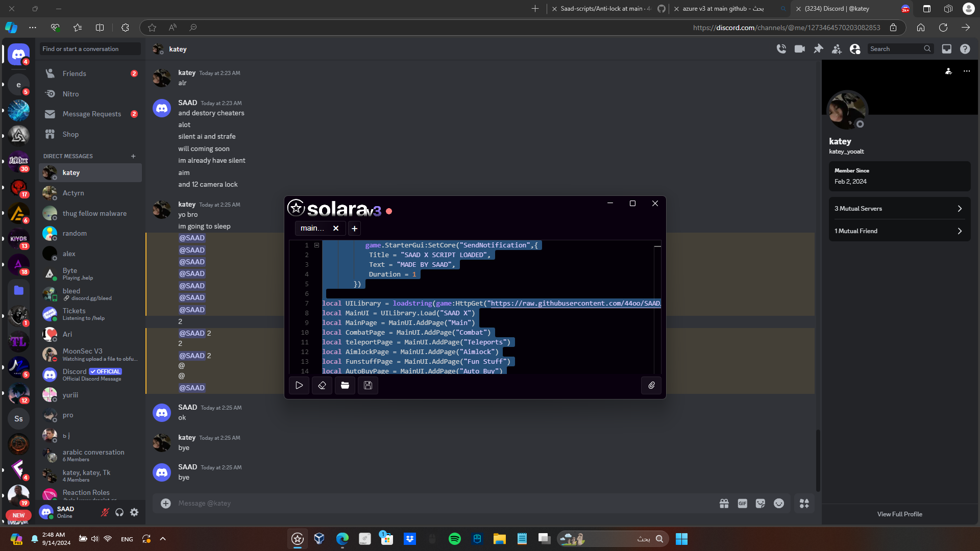Create a new direct message

click(133, 156)
